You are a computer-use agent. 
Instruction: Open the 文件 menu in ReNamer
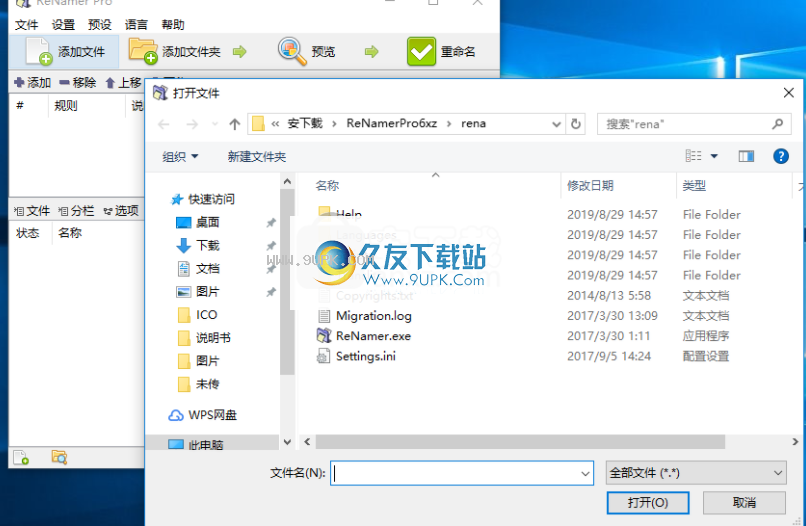(26, 24)
